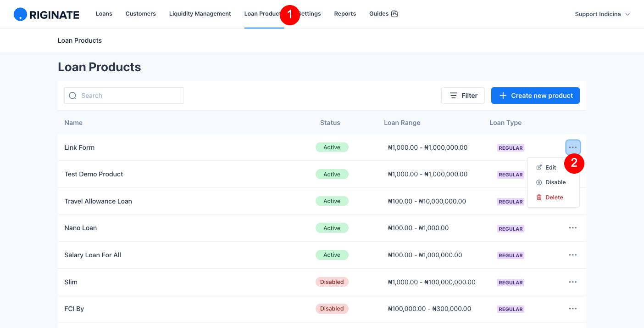Click ₦100.00 - ₦1,000.00 loan range

[418, 228]
